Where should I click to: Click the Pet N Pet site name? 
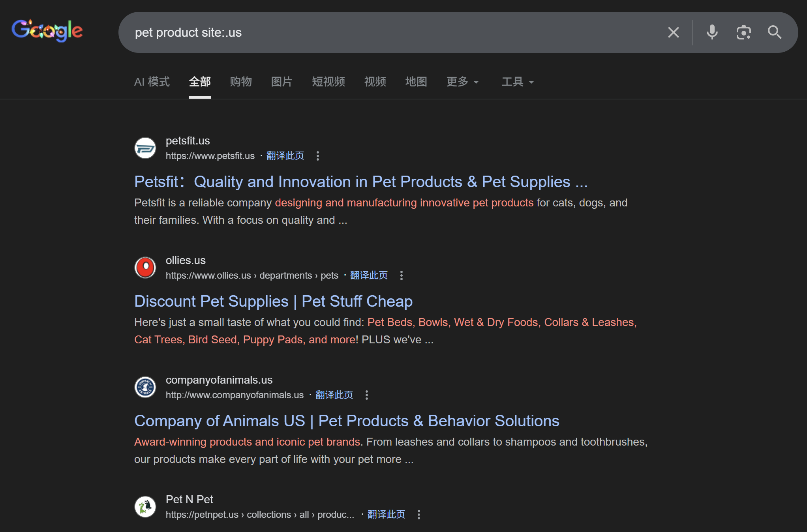click(190, 500)
